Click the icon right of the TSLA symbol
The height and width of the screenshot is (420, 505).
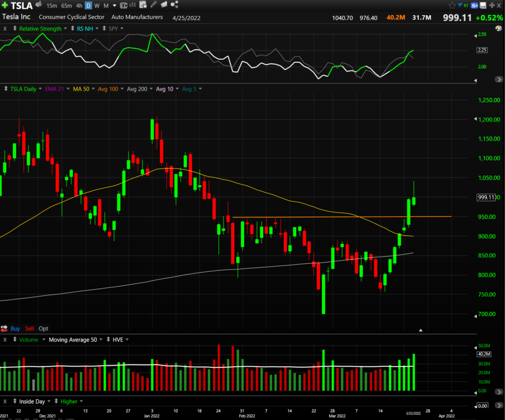tap(39, 4)
